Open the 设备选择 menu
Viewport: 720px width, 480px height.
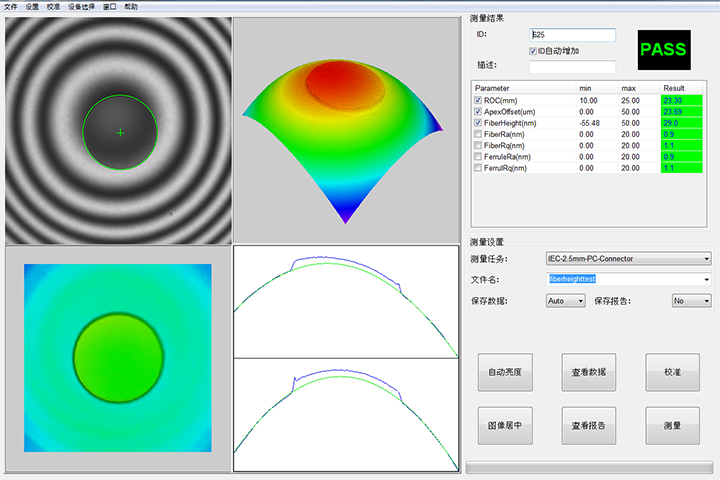click(x=81, y=6)
